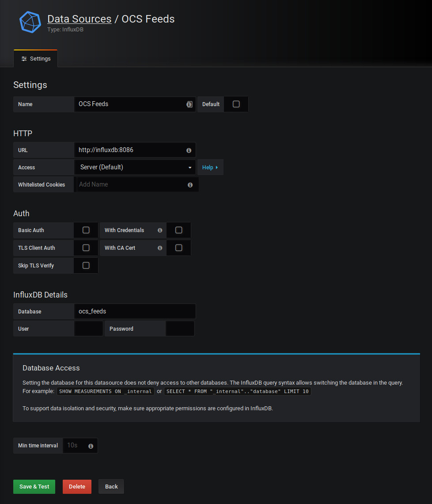432x504 pixels.
Task: Go to Data Sources breadcrumb link
Action: point(80,19)
